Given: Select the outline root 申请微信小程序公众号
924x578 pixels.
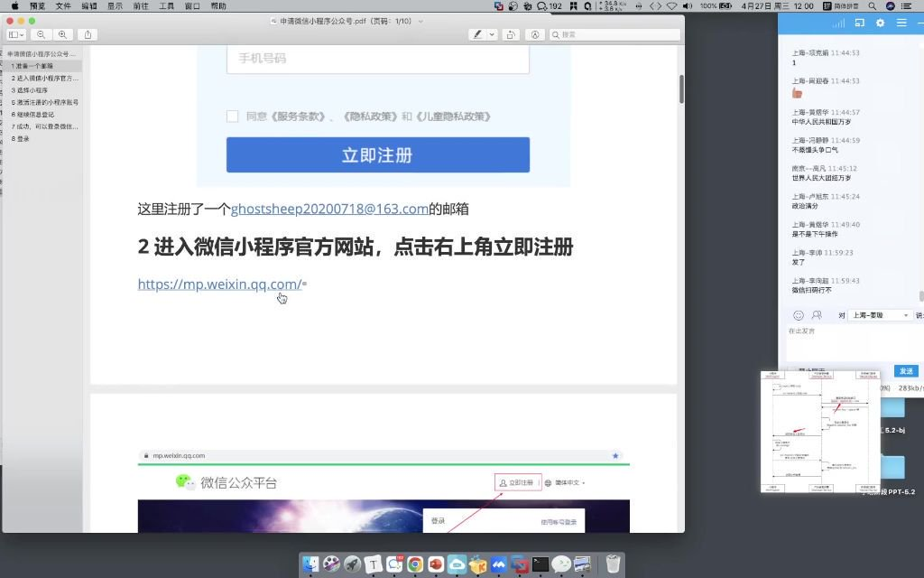Looking at the screenshot, I should (x=42, y=53).
